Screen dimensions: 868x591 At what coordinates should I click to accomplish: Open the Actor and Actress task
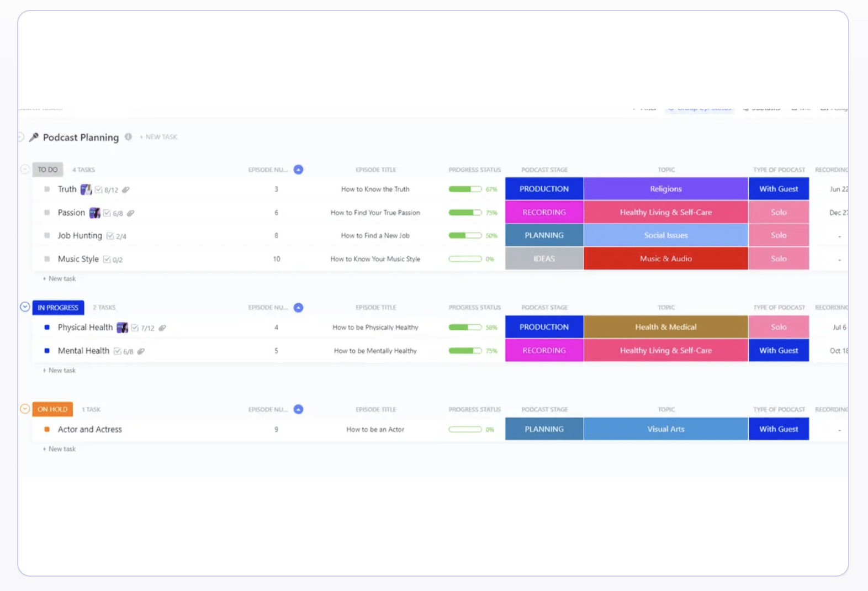(x=90, y=429)
